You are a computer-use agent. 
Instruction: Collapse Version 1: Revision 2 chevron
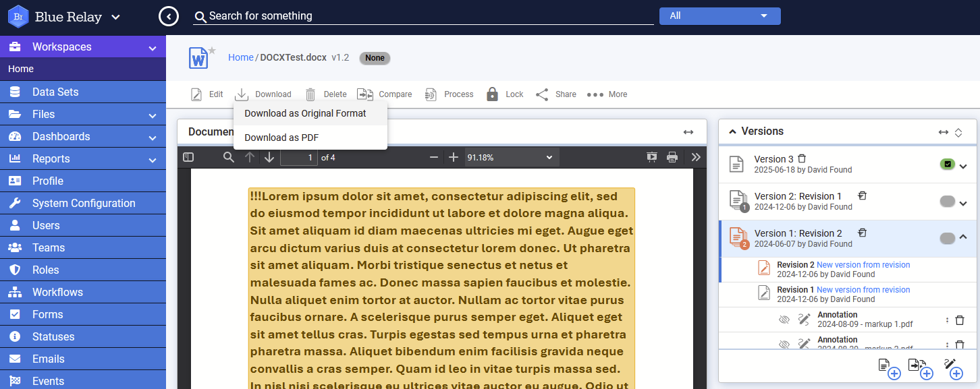click(963, 237)
